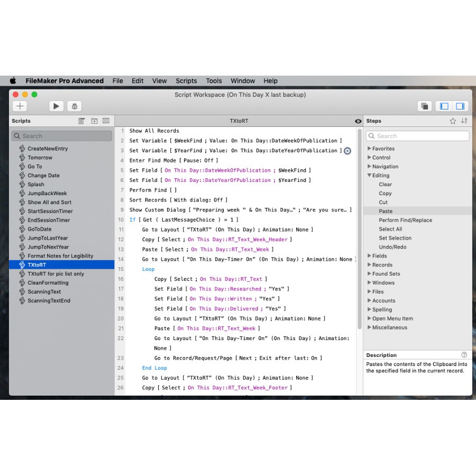Click the Steps pane search field
The width and height of the screenshot is (476, 476).
tap(417, 136)
